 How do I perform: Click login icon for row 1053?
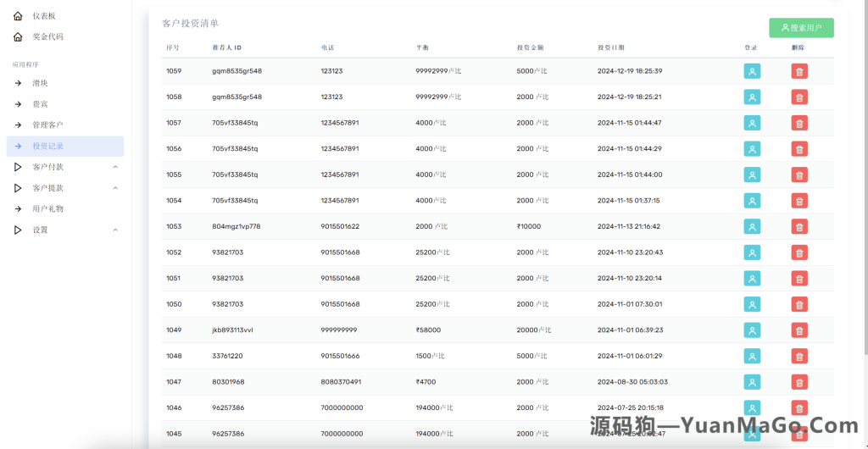(x=752, y=227)
